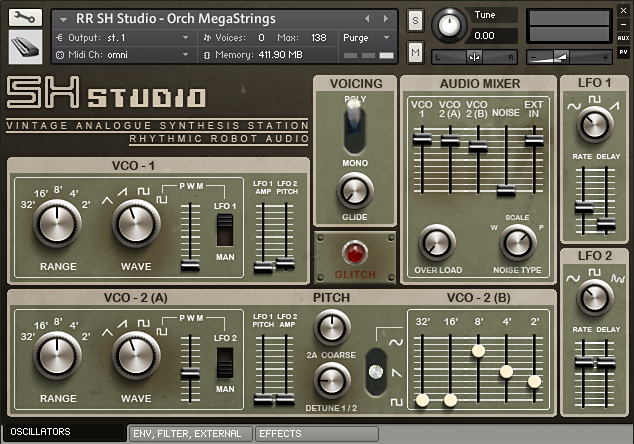Click the Max voices value 138
This screenshot has height=444, width=634.
pos(319,38)
